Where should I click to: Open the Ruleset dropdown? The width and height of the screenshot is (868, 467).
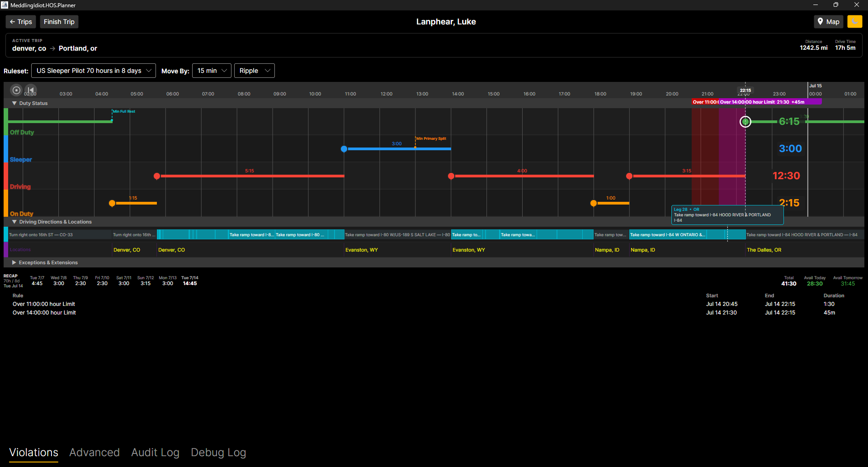pos(94,71)
